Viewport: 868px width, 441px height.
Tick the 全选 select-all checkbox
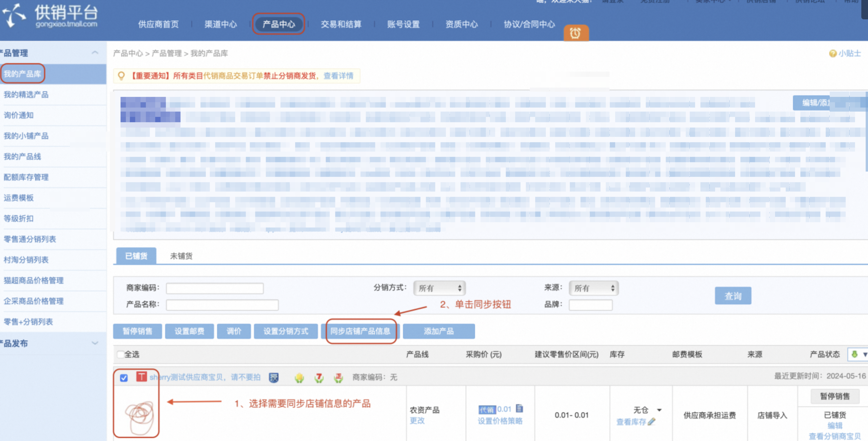(120, 354)
